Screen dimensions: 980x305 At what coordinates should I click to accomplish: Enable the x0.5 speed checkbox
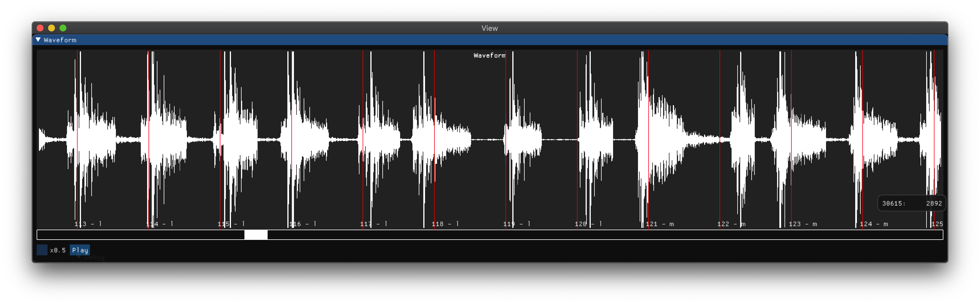click(x=42, y=250)
